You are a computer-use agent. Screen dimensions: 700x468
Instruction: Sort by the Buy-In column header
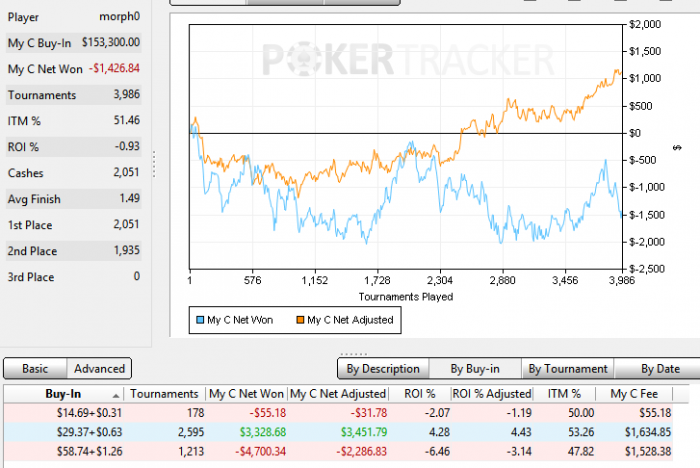[x=63, y=394]
